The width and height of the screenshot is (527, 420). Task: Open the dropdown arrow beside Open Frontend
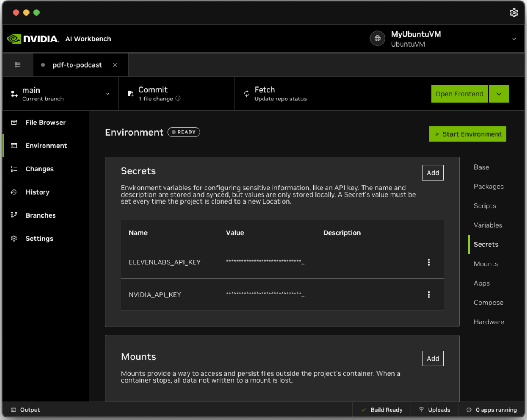[x=499, y=94]
